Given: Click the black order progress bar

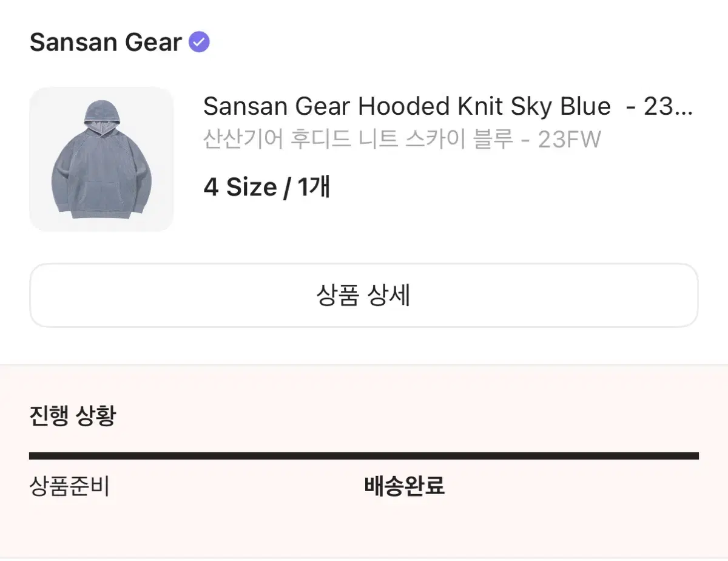Looking at the screenshot, I should 364,456.
